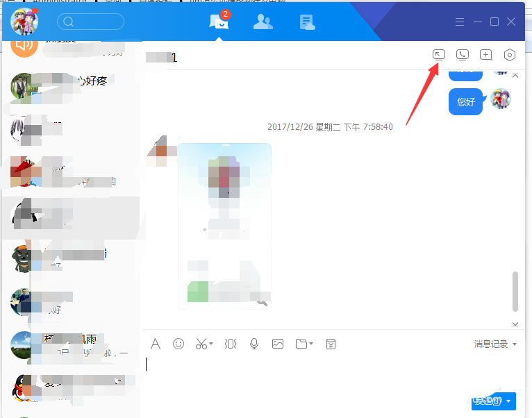Expand the send file options arrow
Screen dimensions: 532x418
(x=311, y=344)
